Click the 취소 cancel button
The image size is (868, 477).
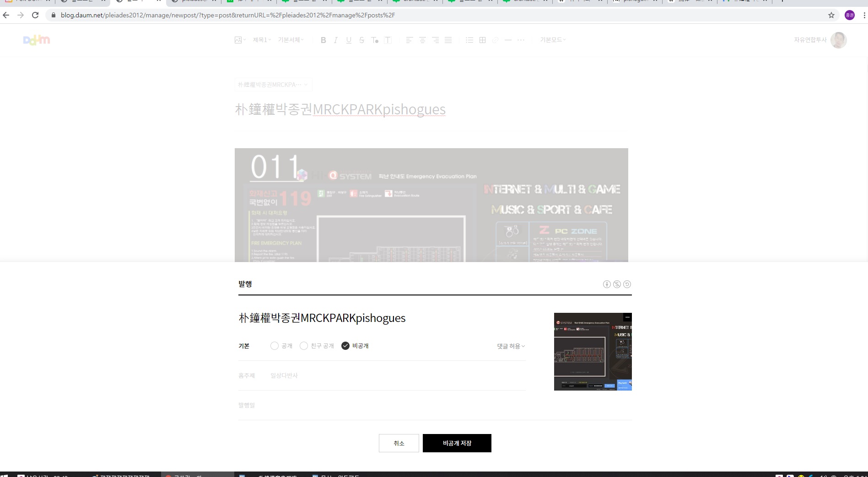pyautogui.click(x=399, y=443)
